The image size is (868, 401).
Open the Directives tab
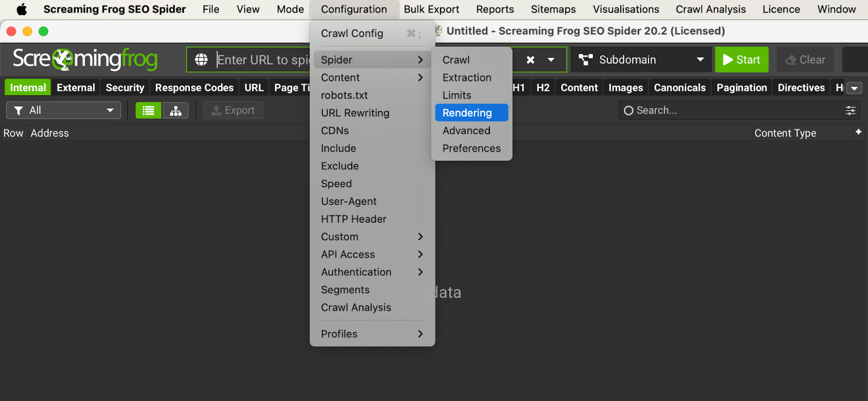[801, 88]
